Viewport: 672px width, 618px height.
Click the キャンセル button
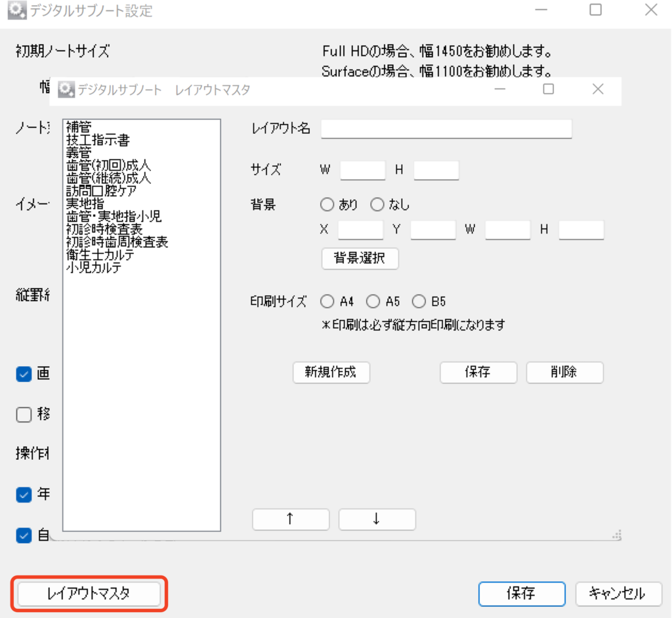(x=616, y=594)
